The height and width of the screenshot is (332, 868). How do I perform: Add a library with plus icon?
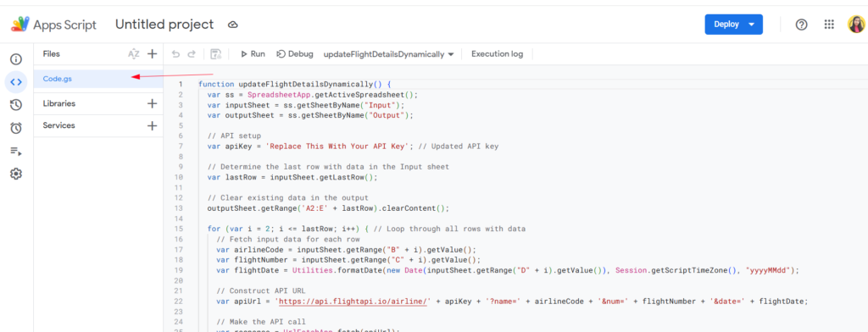click(x=153, y=103)
